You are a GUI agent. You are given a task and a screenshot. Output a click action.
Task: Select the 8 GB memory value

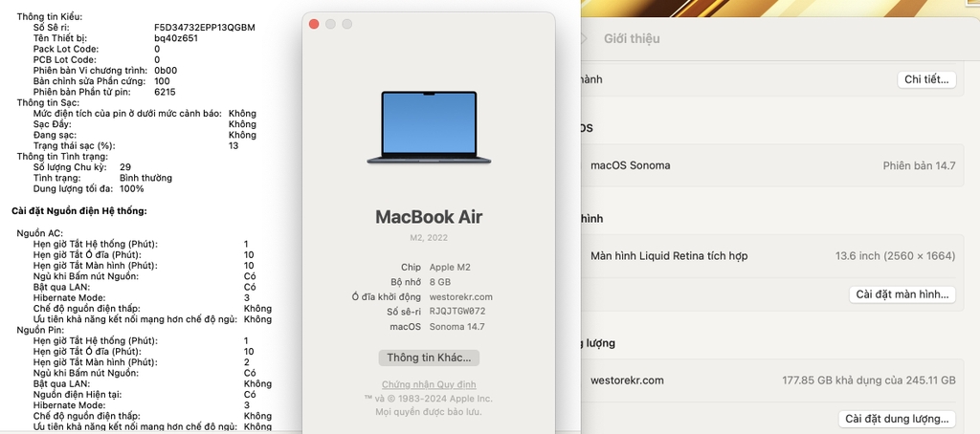440,282
